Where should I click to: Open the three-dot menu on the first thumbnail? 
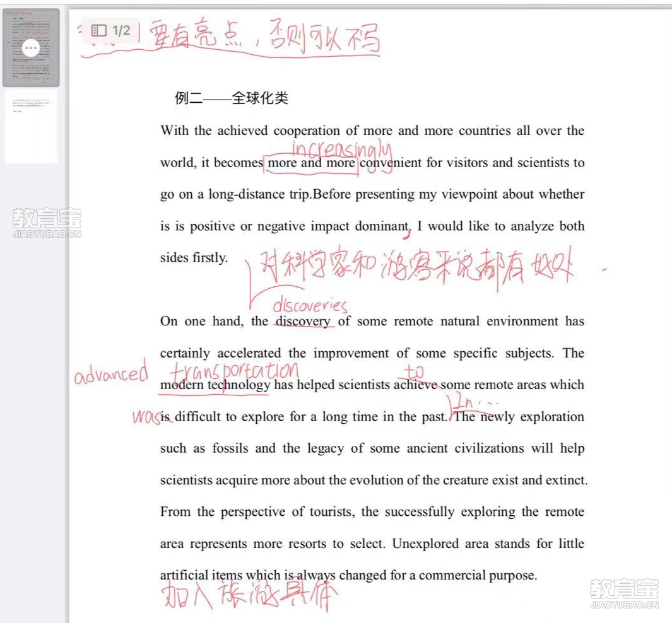coord(31,48)
